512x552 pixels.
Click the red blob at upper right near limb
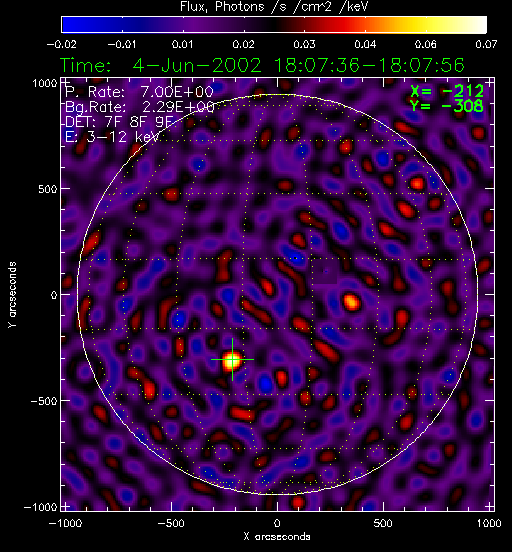coord(417,183)
